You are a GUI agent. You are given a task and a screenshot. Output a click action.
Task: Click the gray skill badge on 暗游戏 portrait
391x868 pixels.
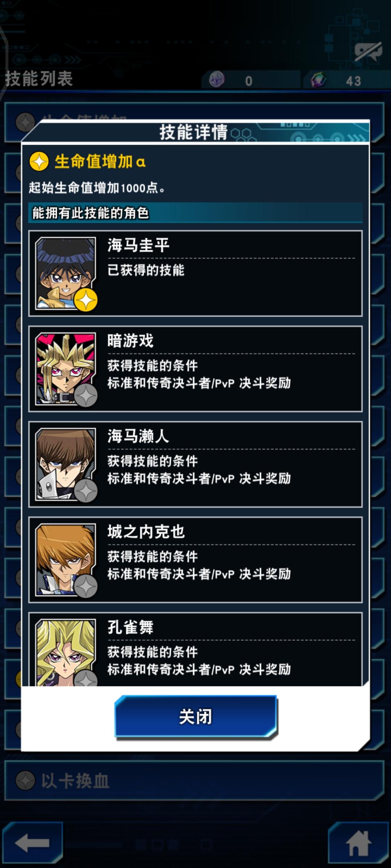(86, 395)
